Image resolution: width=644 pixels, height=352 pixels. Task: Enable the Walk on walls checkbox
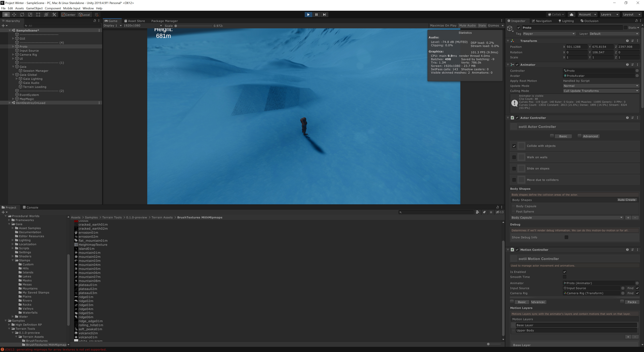(514, 157)
